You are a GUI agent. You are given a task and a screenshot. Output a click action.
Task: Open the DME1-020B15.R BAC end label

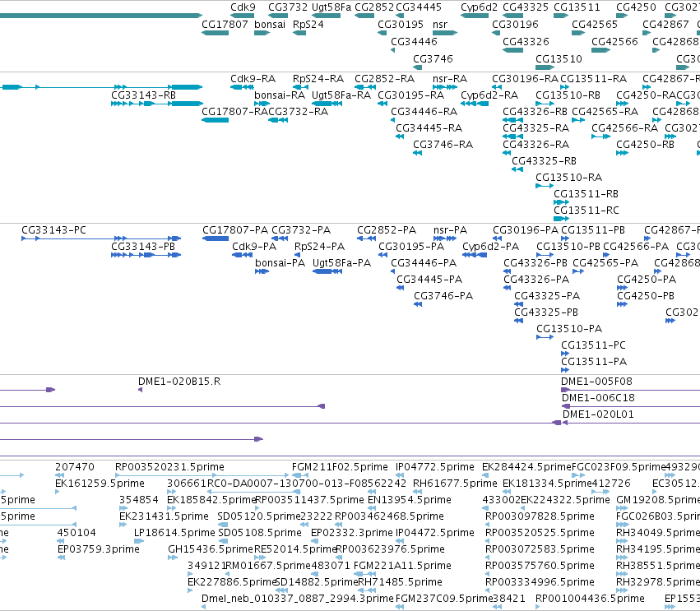click(x=179, y=381)
